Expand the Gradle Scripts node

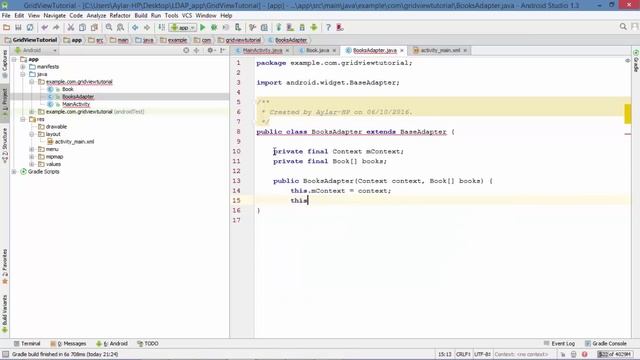point(14,172)
